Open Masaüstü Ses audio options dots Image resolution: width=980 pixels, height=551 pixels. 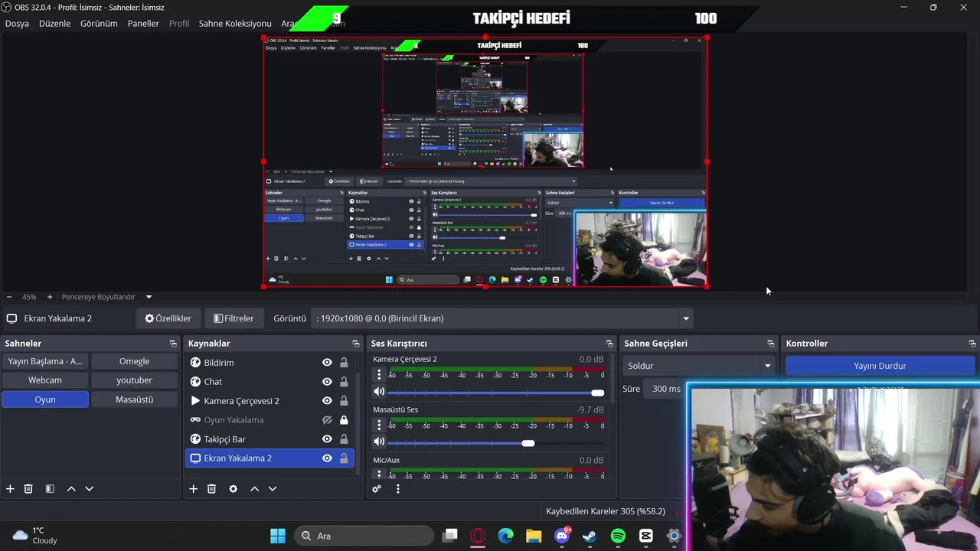click(379, 425)
